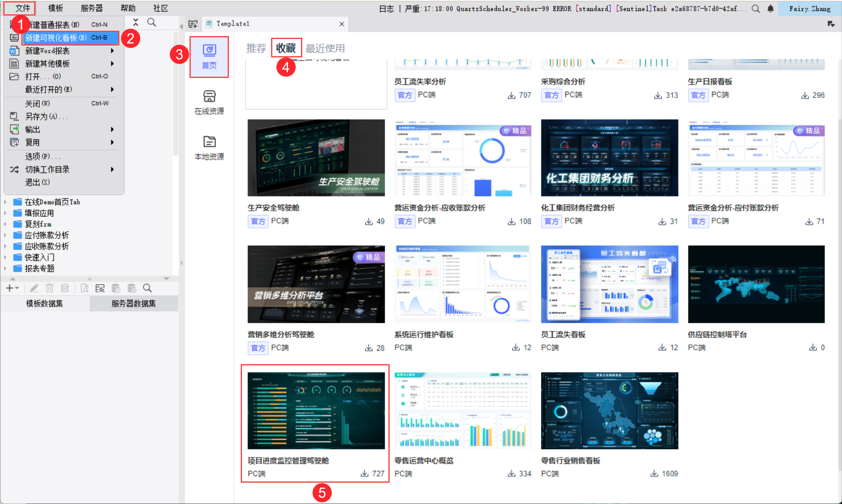Click the edit dataset pencil icon

[x=34, y=288]
